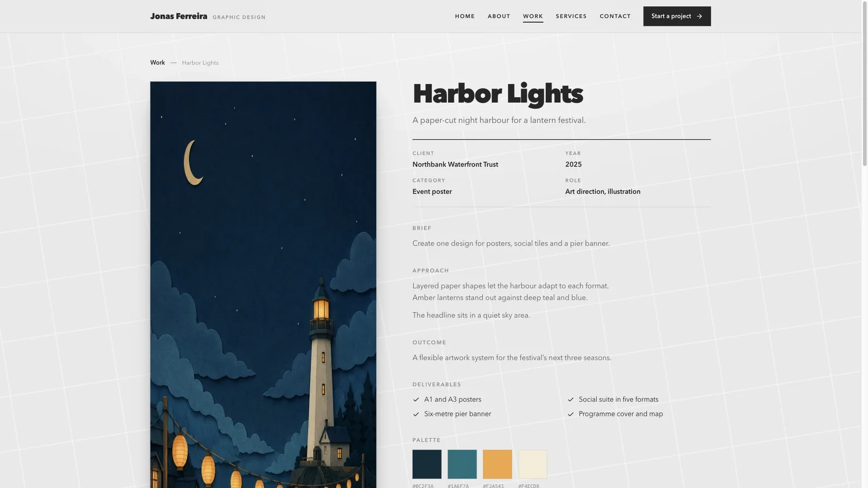The image size is (868, 488).
Task: Click the category value Event poster
Action: 432,191
